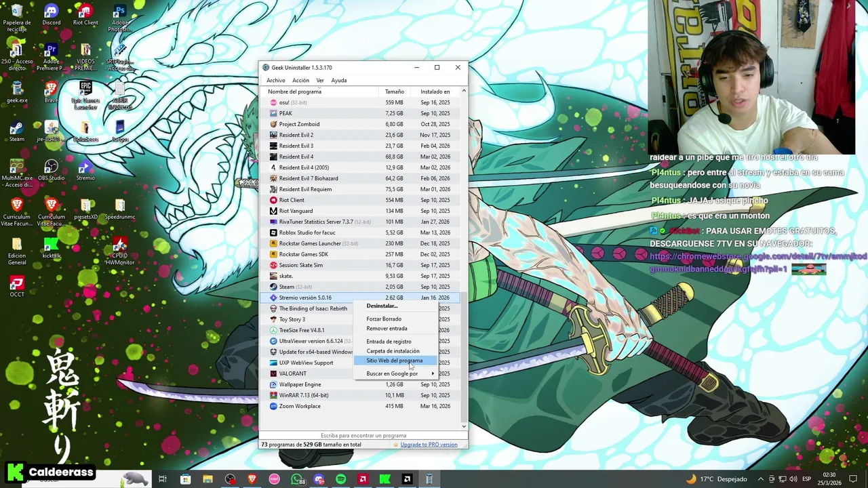The width and height of the screenshot is (868, 488).
Task: Select the TreeSize Free list icon
Action: click(273, 330)
